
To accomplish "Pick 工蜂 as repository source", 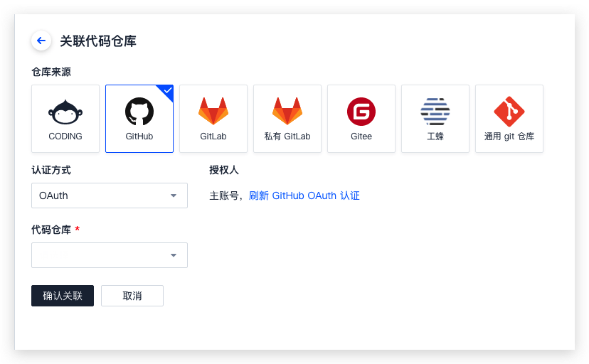I will [x=435, y=119].
